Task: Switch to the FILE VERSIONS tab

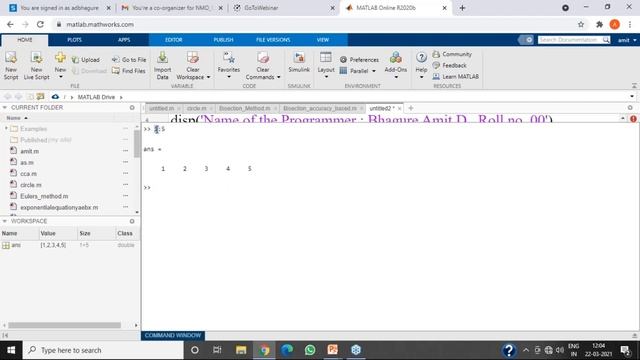Action: (273, 40)
